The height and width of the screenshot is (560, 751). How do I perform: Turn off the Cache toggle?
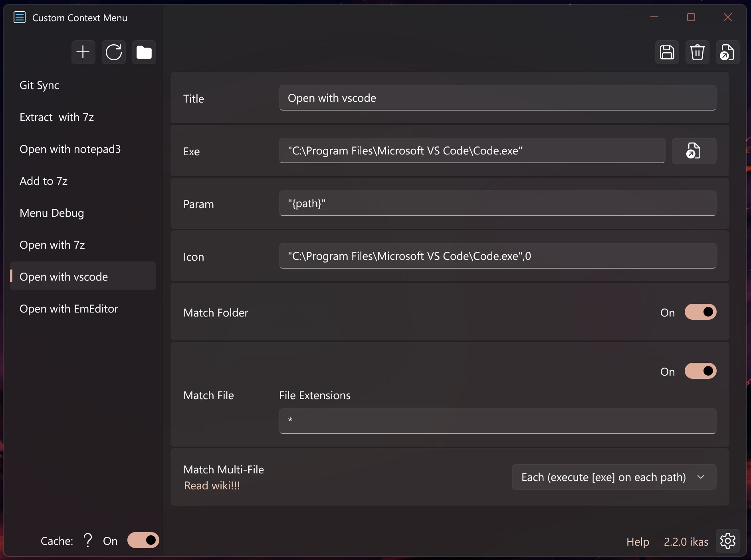(143, 540)
